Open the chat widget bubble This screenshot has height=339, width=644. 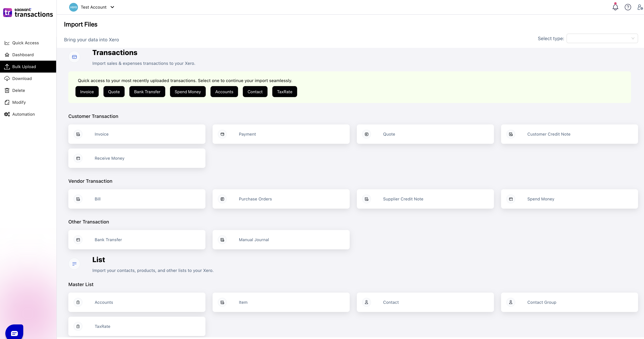[14, 332]
